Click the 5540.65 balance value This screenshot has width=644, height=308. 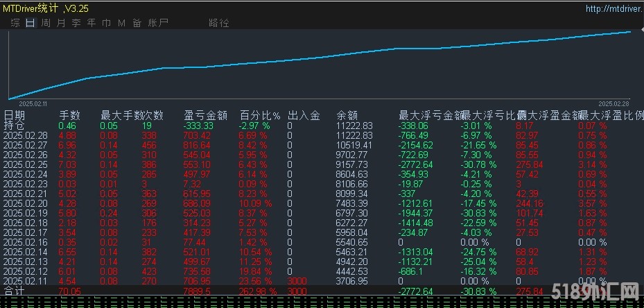click(x=352, y=243)
